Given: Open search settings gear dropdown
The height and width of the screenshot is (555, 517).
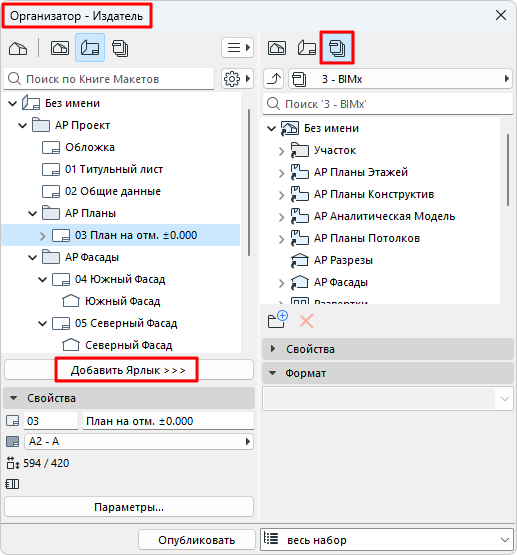Looking at the screenshot, I should click(x=237, y=79).
